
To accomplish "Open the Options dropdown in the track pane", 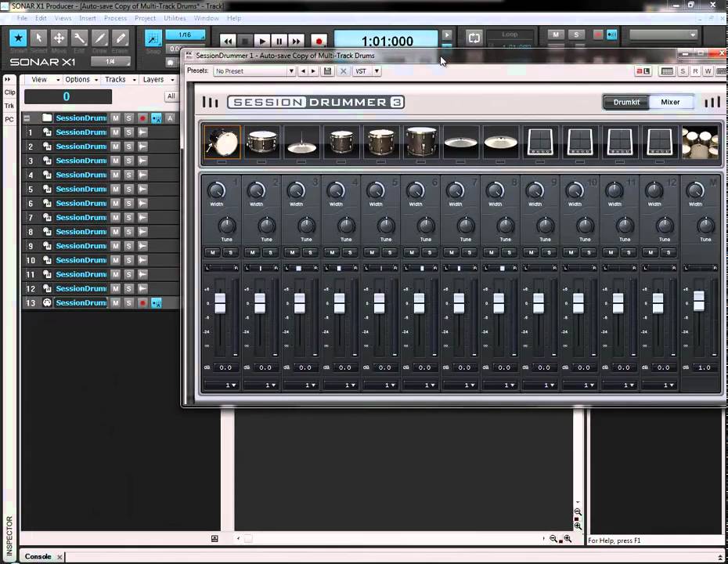I will [x=81, y=79].
